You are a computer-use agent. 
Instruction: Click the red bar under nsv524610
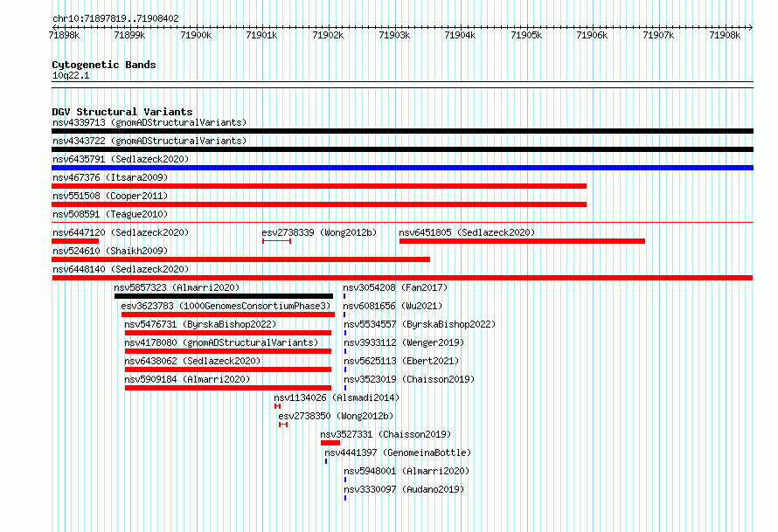pyautogui.click(x=240, y=259)
